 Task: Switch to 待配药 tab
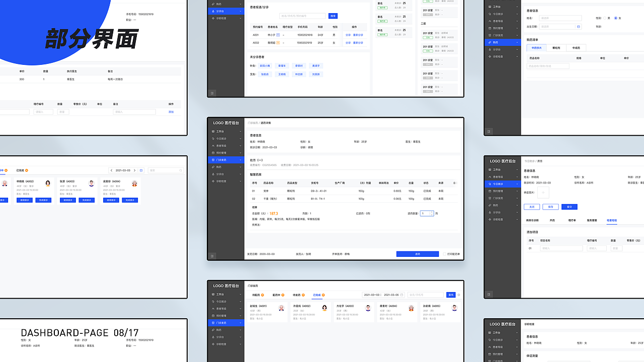coord(257,295)
